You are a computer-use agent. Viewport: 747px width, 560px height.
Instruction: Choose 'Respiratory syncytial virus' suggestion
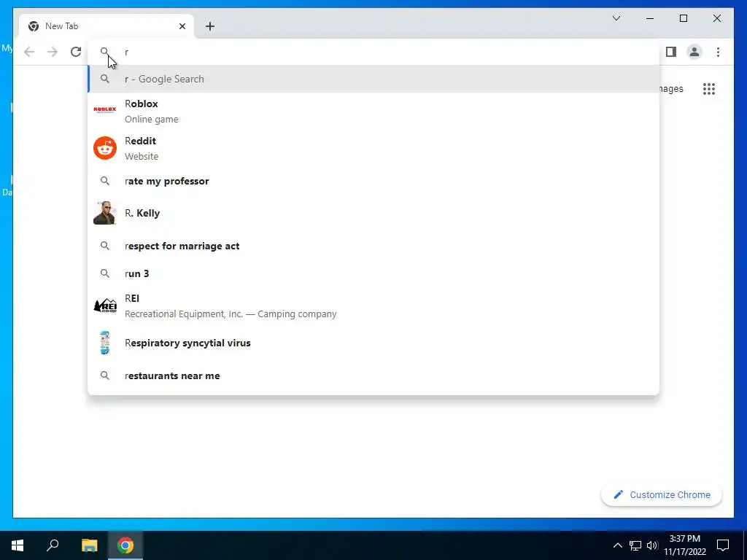tap(373, 343)
